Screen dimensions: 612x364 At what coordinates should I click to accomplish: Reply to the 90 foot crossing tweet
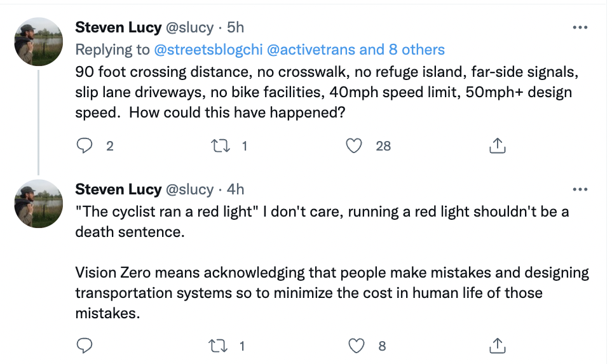tap(85, 145)
